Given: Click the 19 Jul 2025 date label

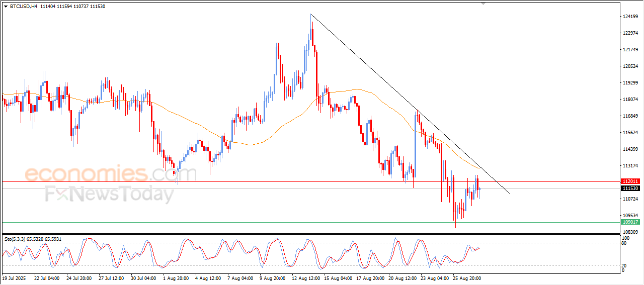Looking at the screenshot, I should [x=14, y=277].
